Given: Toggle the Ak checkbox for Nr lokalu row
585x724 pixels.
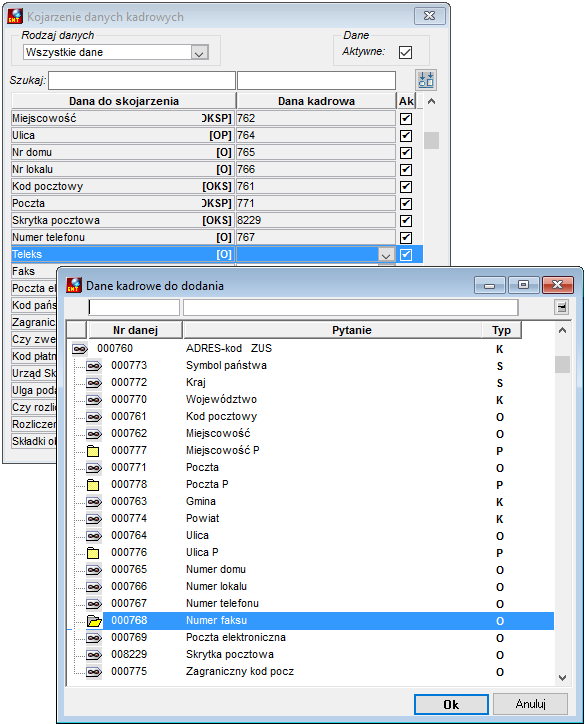Looking at the screenshot, I should tap(406, 170).
